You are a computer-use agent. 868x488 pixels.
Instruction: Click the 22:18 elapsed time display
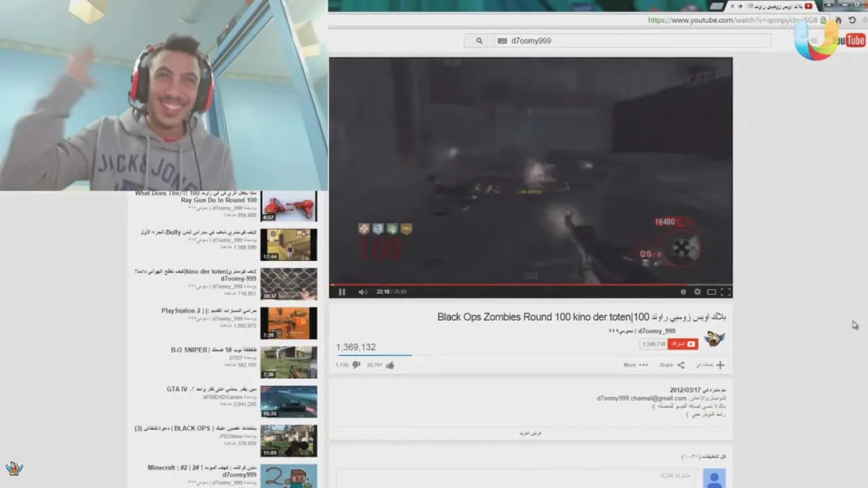click(383, 292)
